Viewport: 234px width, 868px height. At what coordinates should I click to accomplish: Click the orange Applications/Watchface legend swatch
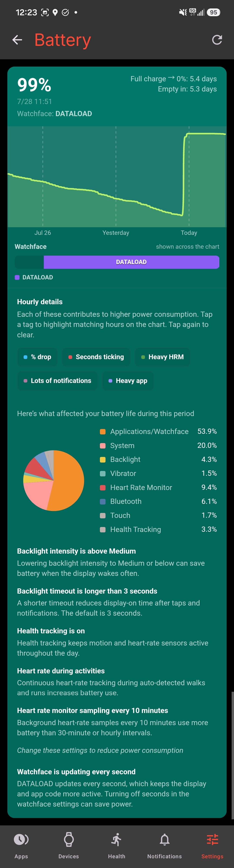point(103,432)
